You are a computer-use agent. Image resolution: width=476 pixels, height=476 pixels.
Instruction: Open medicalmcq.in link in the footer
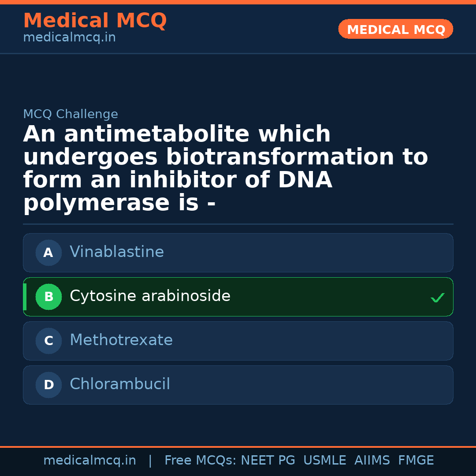[x=89, y=461]
